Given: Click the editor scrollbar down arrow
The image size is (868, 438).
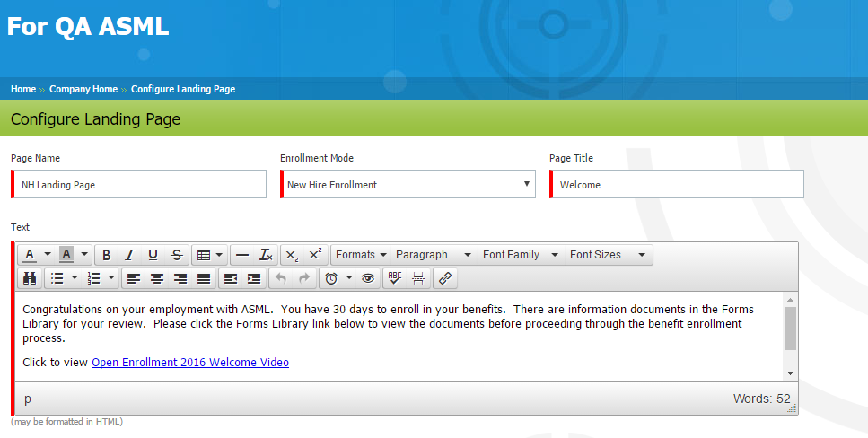Looking at the screenshot, I should click(x=791, y=373).
